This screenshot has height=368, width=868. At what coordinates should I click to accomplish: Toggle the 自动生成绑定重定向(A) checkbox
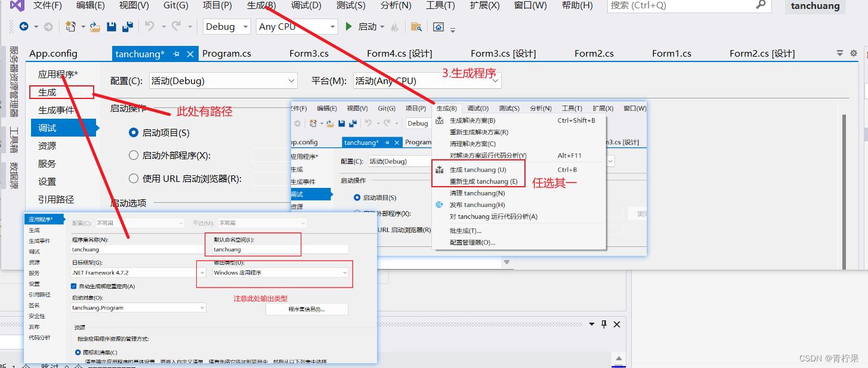click(74, 286)
